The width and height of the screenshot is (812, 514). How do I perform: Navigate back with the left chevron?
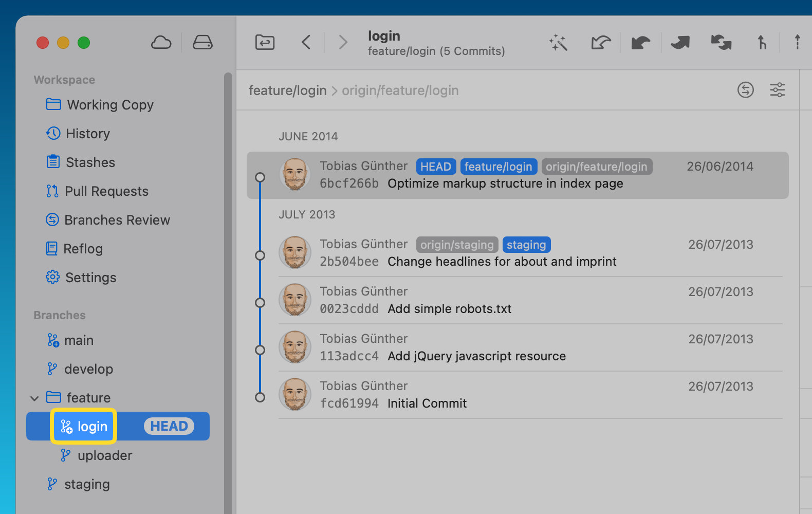[x=306, y=42]
